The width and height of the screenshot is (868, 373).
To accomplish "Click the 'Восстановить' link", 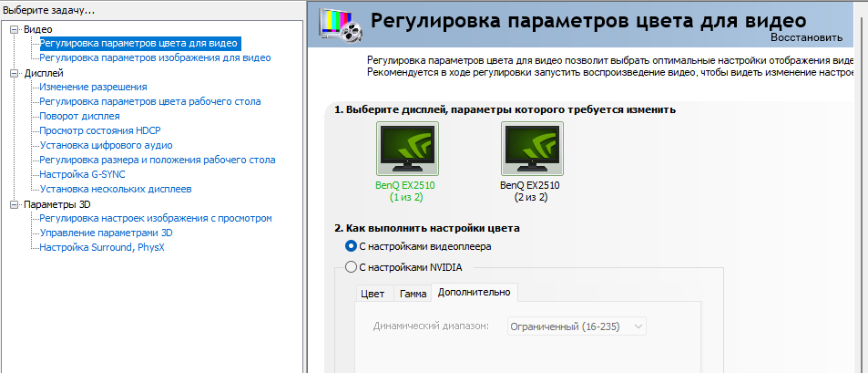I will pos(806,38).
